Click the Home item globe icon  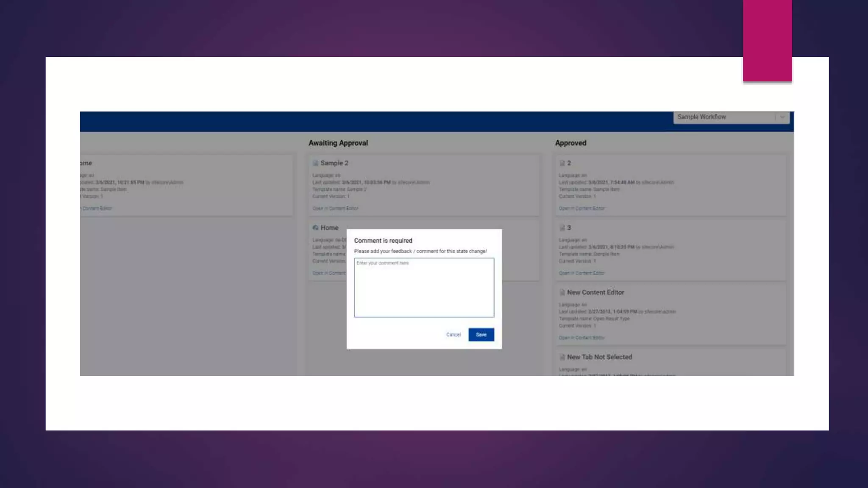point(315,228)
